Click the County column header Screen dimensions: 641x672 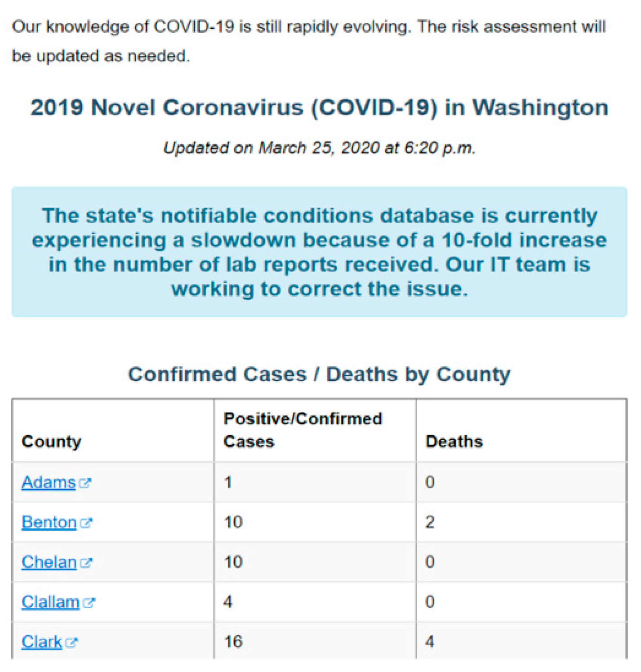[52, 441]
